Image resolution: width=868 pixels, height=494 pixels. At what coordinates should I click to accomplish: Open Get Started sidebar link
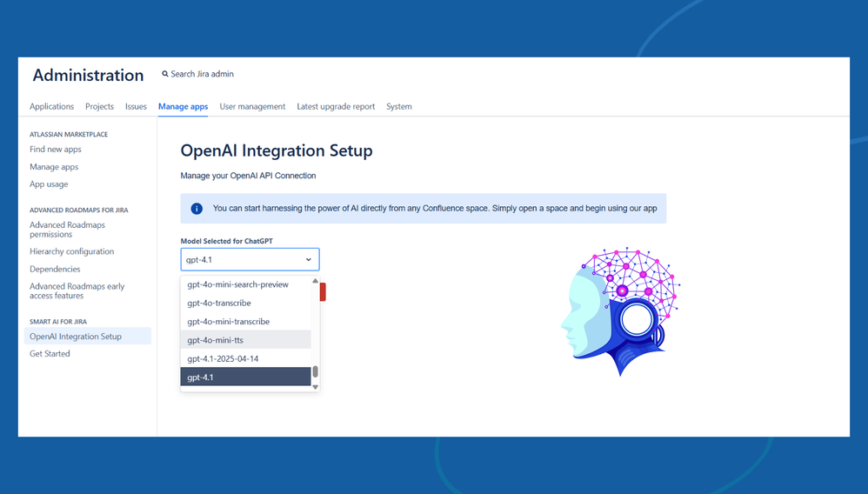(x=50, y=353)
